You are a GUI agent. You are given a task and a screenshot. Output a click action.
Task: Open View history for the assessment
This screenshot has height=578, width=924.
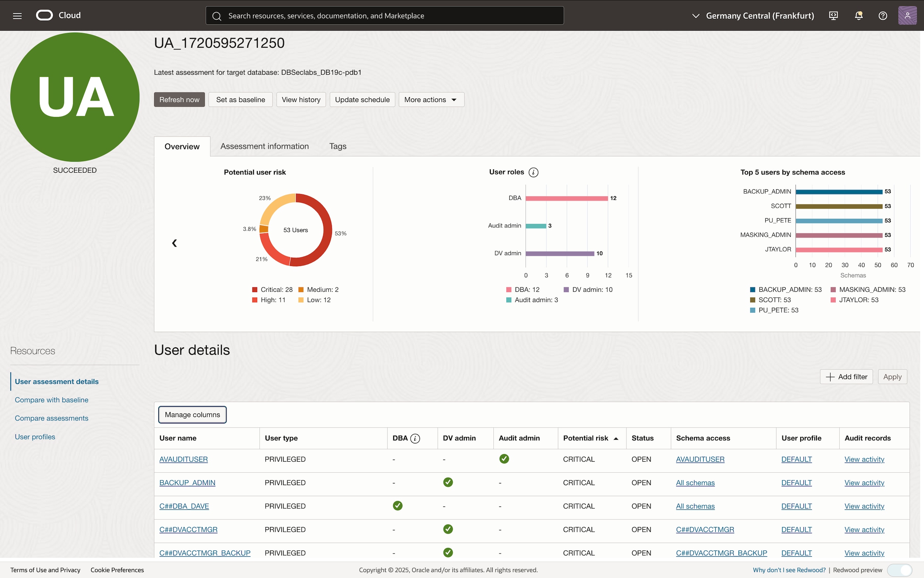coord(301,99)
